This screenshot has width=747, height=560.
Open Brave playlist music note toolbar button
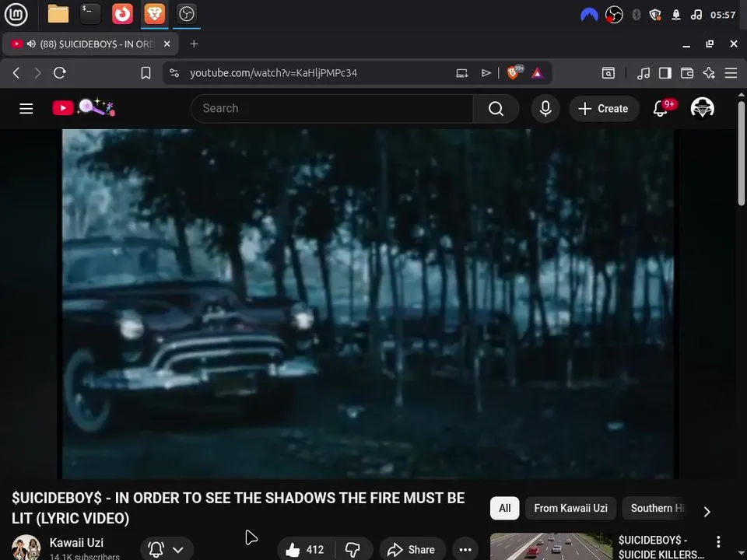pyautogui.click(x=644, y=73)
